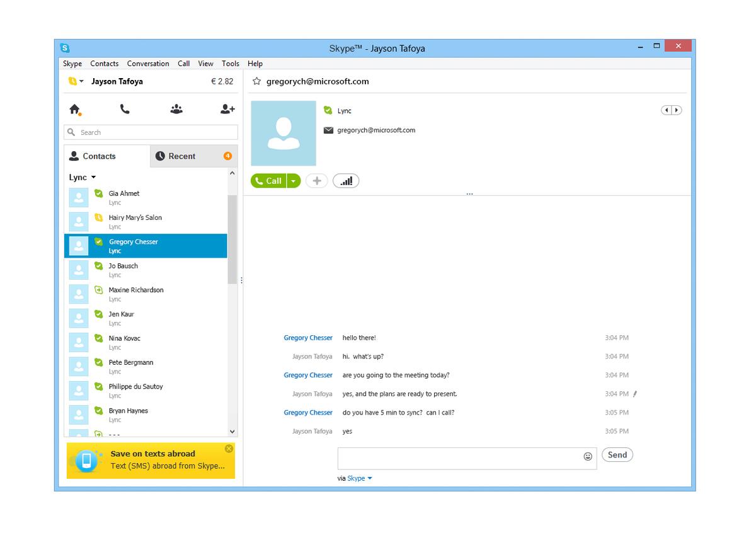756x533 pixels.
Task: Click the next profile info arrow
Action: click(x=677, y=110)
